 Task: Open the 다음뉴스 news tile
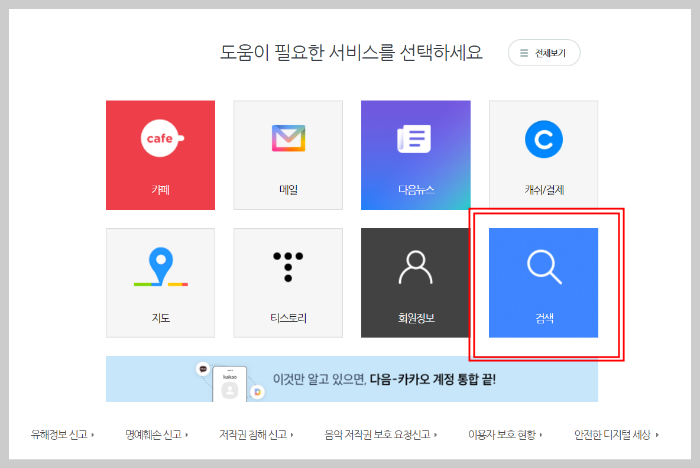tap(416, 155)
